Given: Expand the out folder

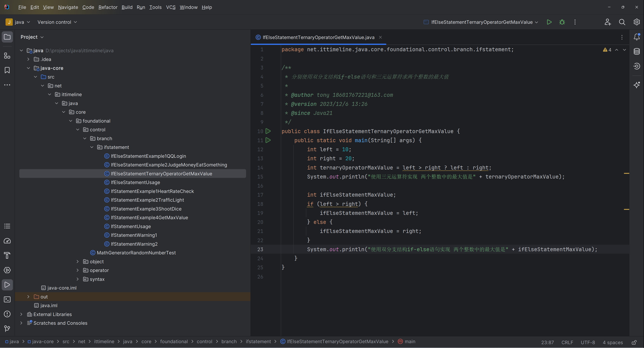Looking at the screenshot, I should coord(28,297).
